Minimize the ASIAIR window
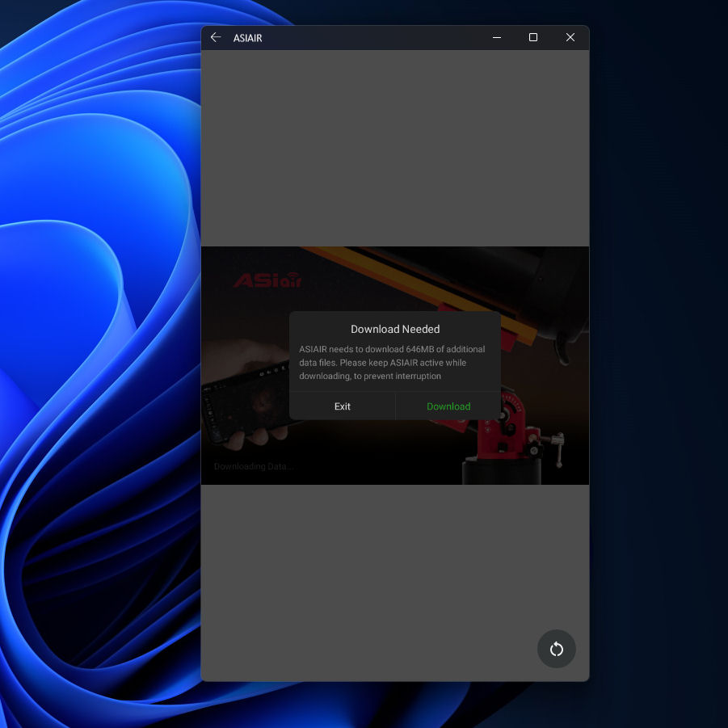This screenshot has width=728, height=728. [x=496, y=38]
